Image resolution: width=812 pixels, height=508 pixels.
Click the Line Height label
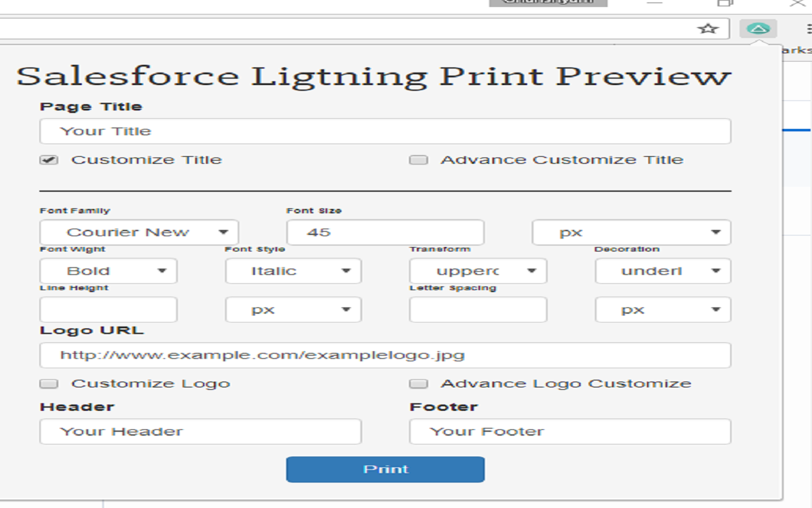coord(74,288)
